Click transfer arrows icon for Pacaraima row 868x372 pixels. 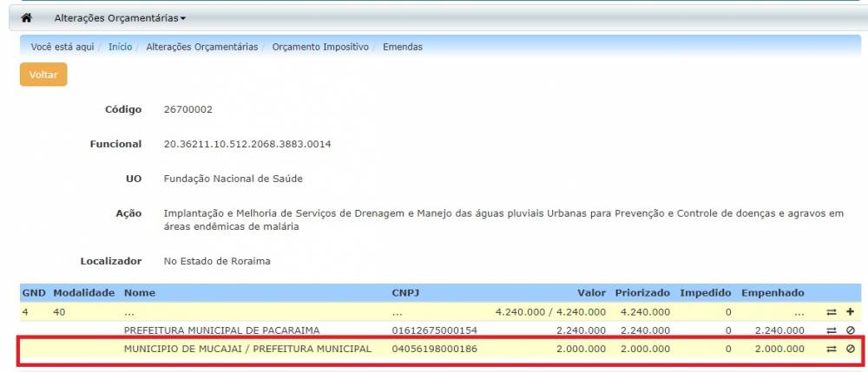click(832, 330)
